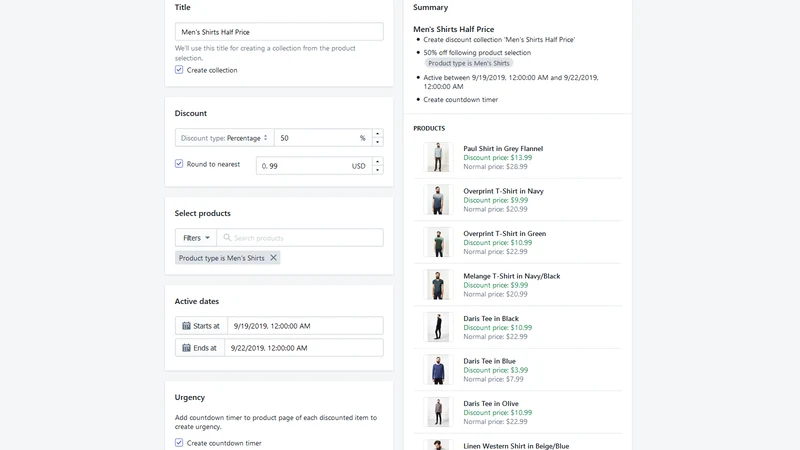
Task: Click the Daris Tee in Olive product name
Action: tap(491, 403)
